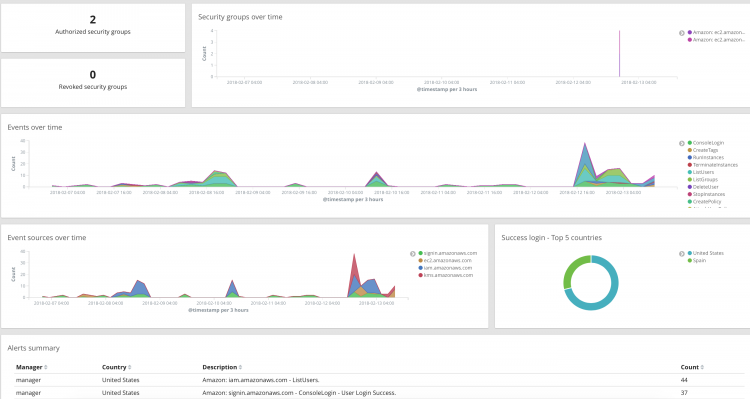Click the tallest peak in Events over time

(x=585, y=144)
